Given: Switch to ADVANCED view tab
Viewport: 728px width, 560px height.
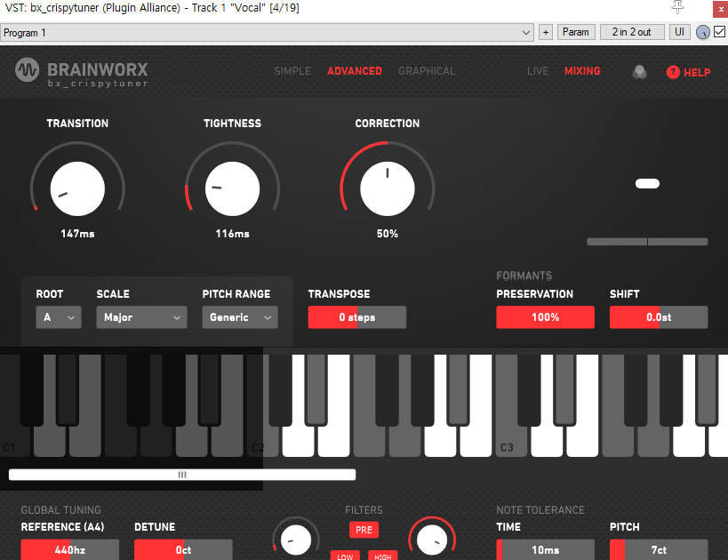Looking at the screenshot, I should 355,71.
